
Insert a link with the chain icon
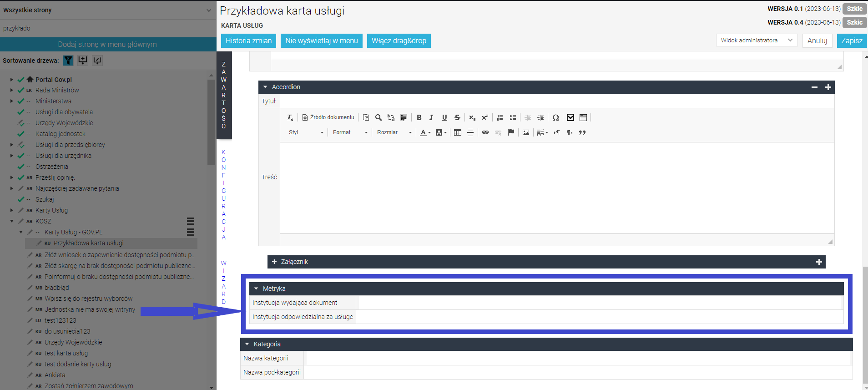point(485,132)
